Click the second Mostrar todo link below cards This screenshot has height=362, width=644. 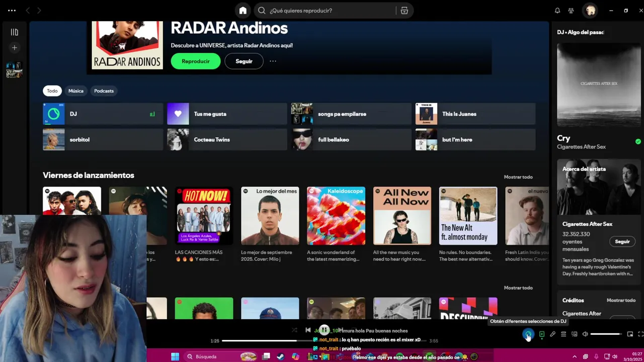pyautogui.click(x=518, y=288)
